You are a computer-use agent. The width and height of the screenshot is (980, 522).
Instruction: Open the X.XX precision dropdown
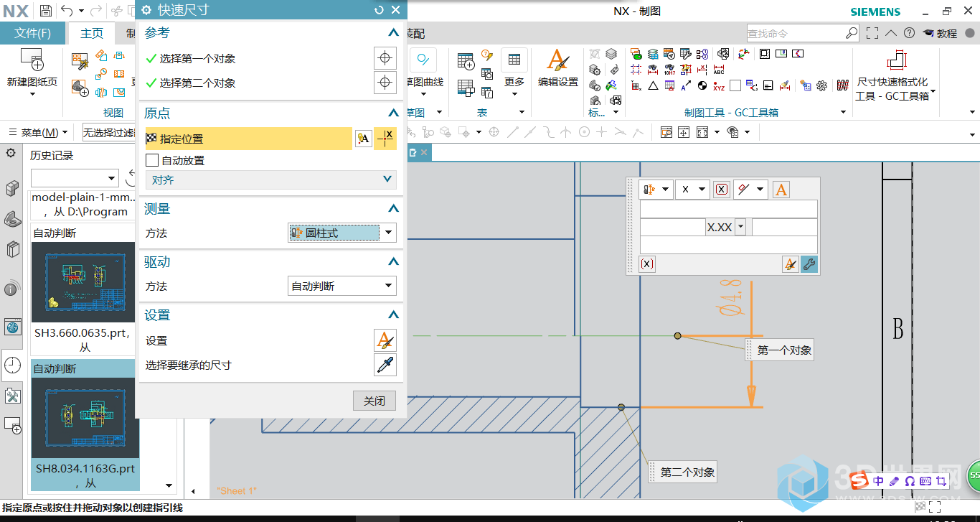tap(740, 227)
